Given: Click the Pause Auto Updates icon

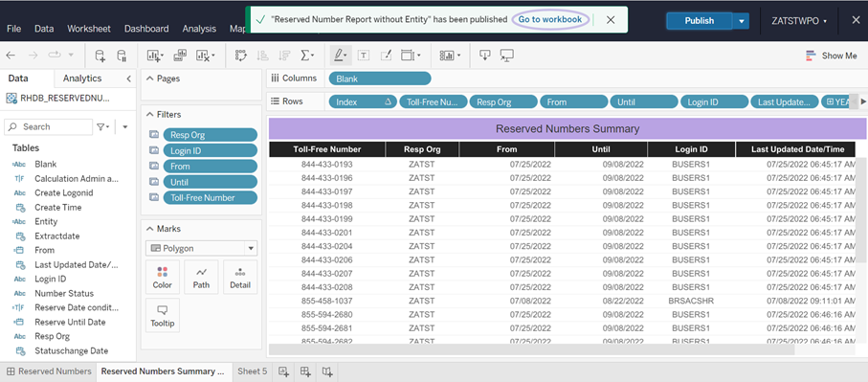Looking at the screenshot, I should click(122, 56).
